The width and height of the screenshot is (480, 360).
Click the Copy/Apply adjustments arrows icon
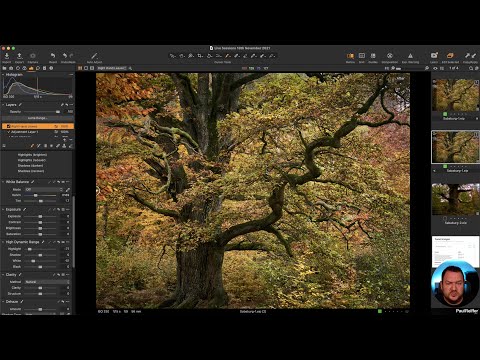point(470,56)
